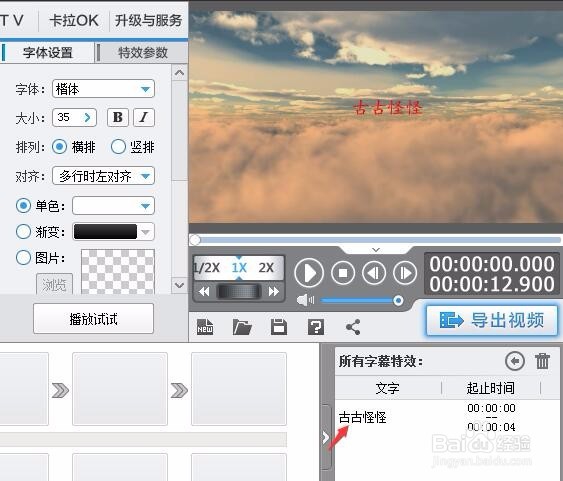Image resolution: width=563 pixels, height=481 pixels.
Task: Select 渐变 gradient radio
Action: (x=23, y=232)
